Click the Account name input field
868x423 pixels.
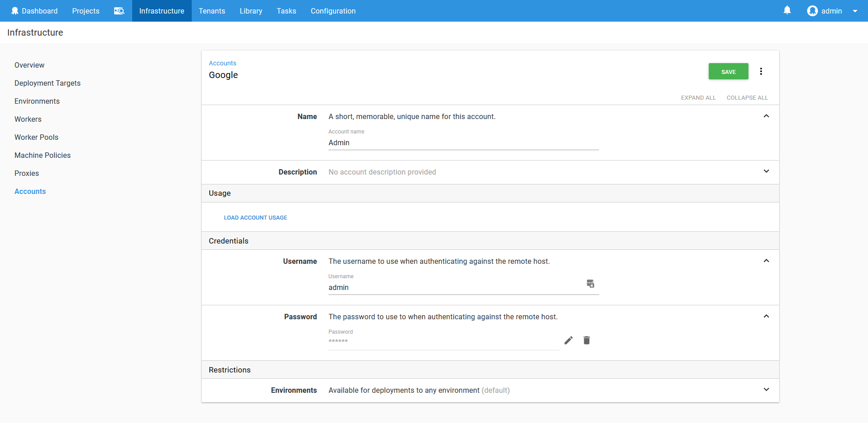point(463,143)
